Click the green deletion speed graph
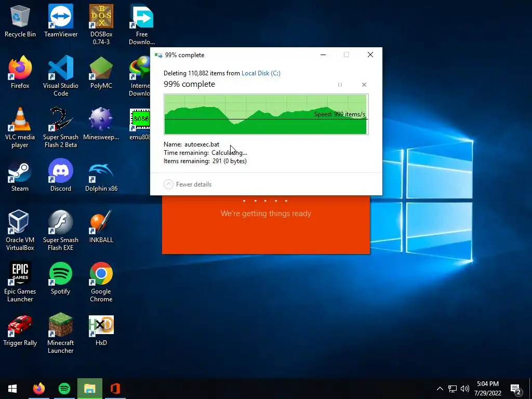This screenshot has height=399, width=532. coord(266,114)
